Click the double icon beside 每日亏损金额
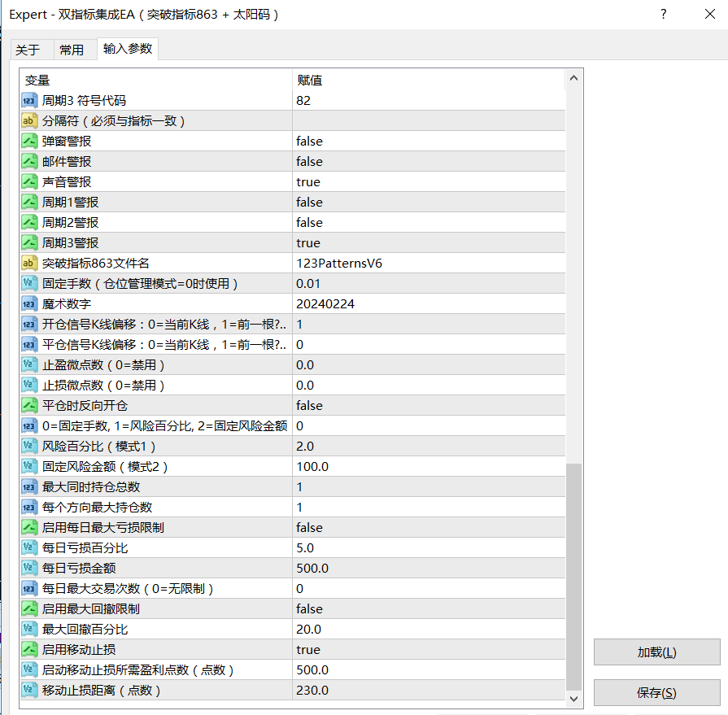728x715 pixels. [x=28, y=569]
